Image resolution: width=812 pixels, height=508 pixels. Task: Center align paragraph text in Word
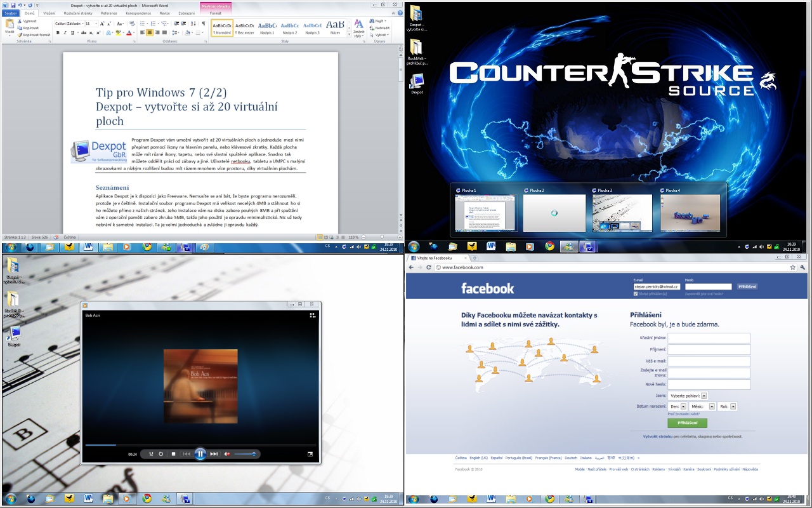pos(150,32)
